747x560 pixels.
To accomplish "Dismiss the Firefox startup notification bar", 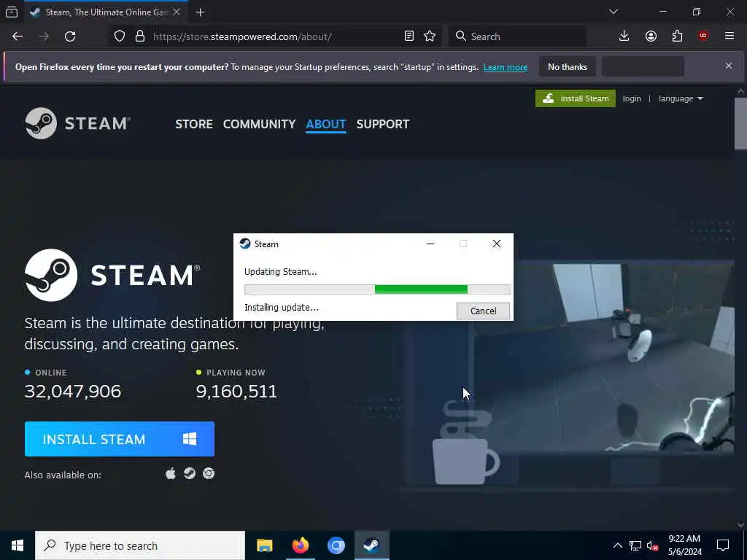I will coord(729,66).
